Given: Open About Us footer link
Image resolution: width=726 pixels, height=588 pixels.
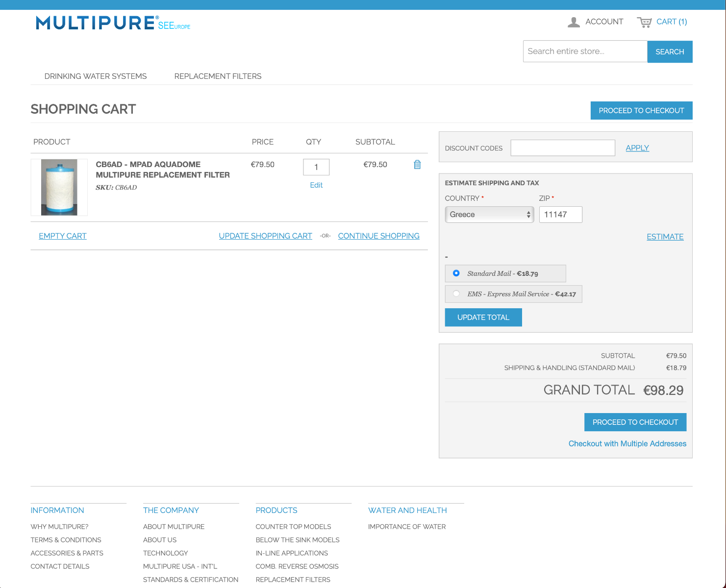Looking at the screenshot, I should (x=160, y=540).
